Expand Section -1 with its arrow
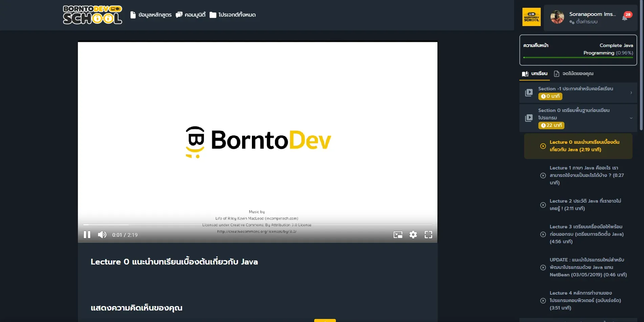644x322 pixels. coord(631,92)
